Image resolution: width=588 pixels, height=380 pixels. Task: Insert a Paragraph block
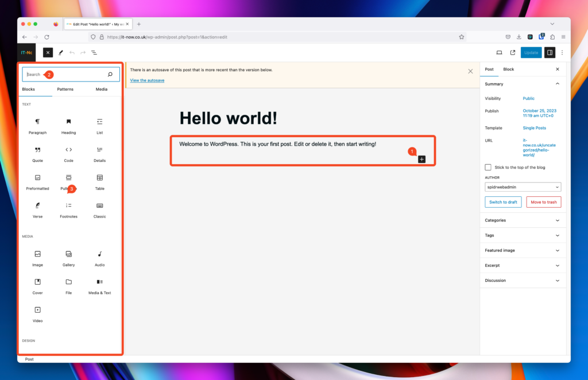[x=37, y=126]
